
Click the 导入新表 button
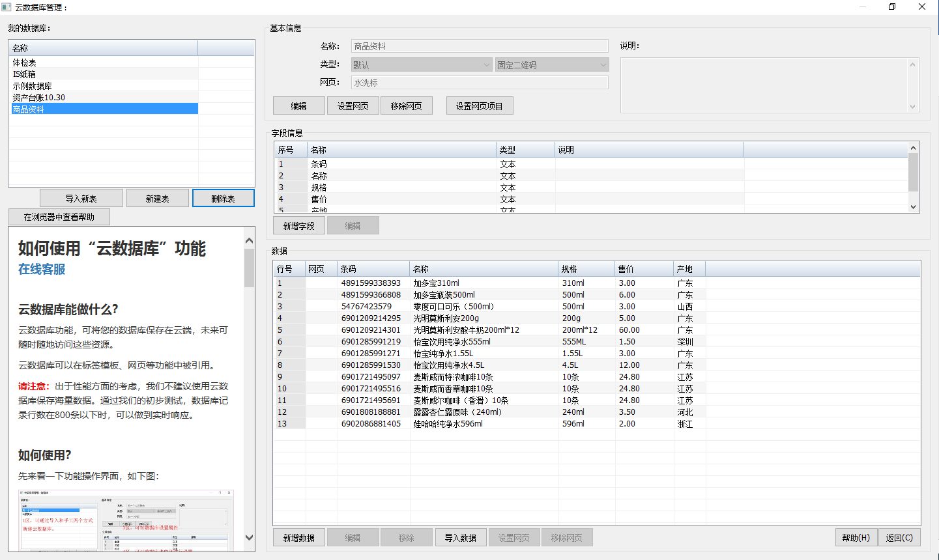pos(81,199)
